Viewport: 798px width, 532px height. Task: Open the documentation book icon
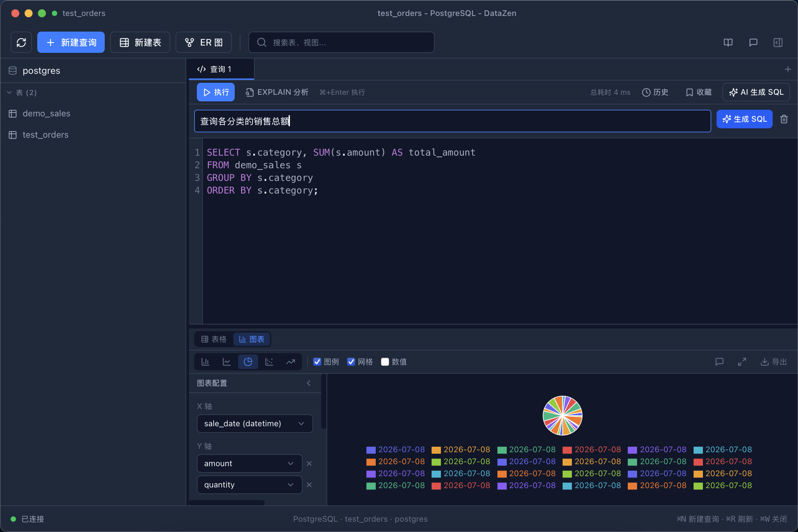[x=728, y=43]
